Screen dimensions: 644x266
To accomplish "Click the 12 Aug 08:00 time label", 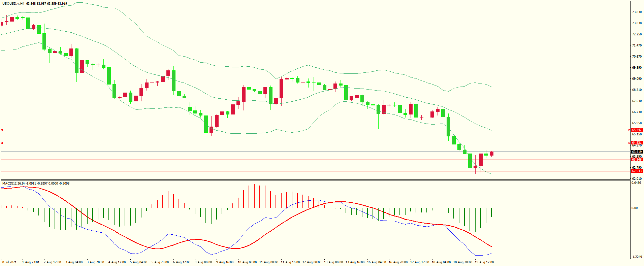I will pos(312,262).
